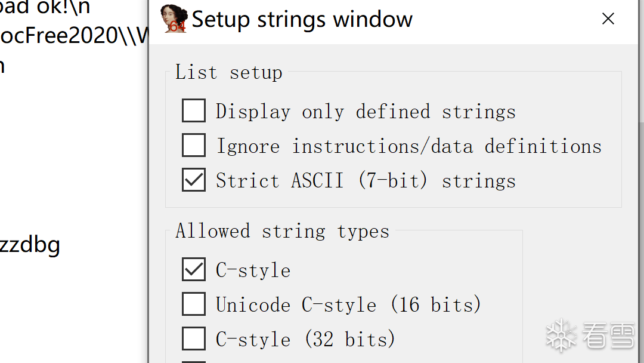Image resolution: width=644 pixels, height=363 pixels.
Task: Click the snowflake watermark logo
Action: tap(561, 335)
